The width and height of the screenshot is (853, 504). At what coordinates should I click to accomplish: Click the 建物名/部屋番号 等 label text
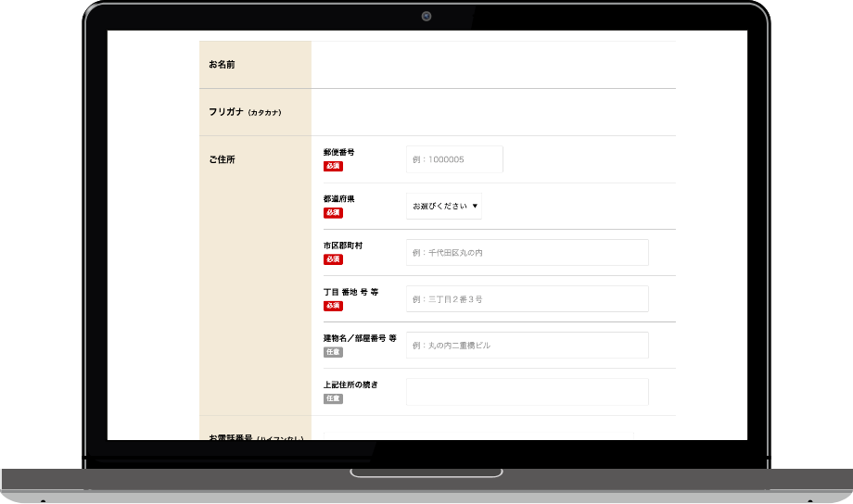360,338
